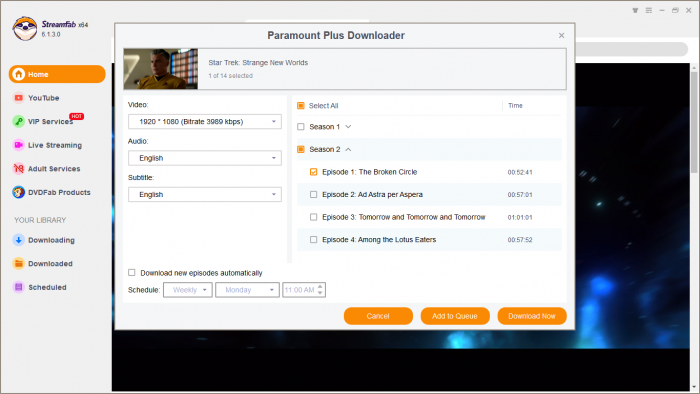Check Episode 2: Ad Astra per Aspera
Screen dimensions: 700x394
tap(313, 195)
